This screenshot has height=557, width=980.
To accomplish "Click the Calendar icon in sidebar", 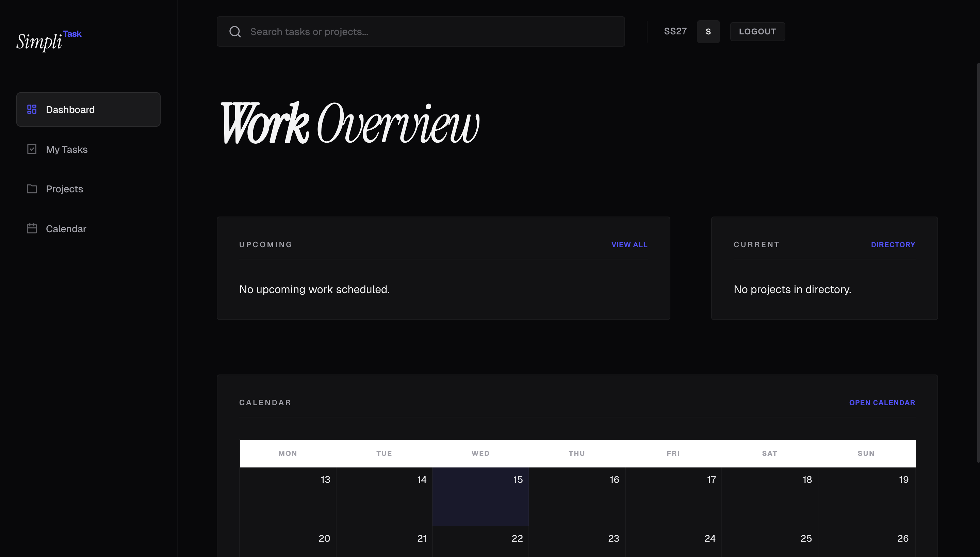I will [x=32, y=229].
